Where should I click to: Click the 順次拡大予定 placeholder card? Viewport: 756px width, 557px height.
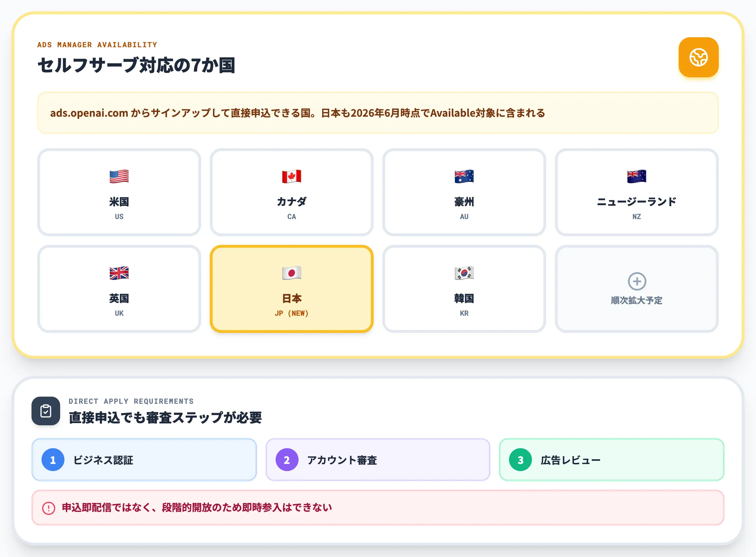(637, 289)
